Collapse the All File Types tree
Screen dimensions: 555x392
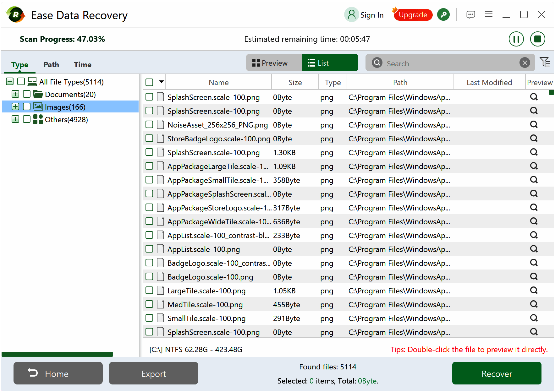pos(9,81)
